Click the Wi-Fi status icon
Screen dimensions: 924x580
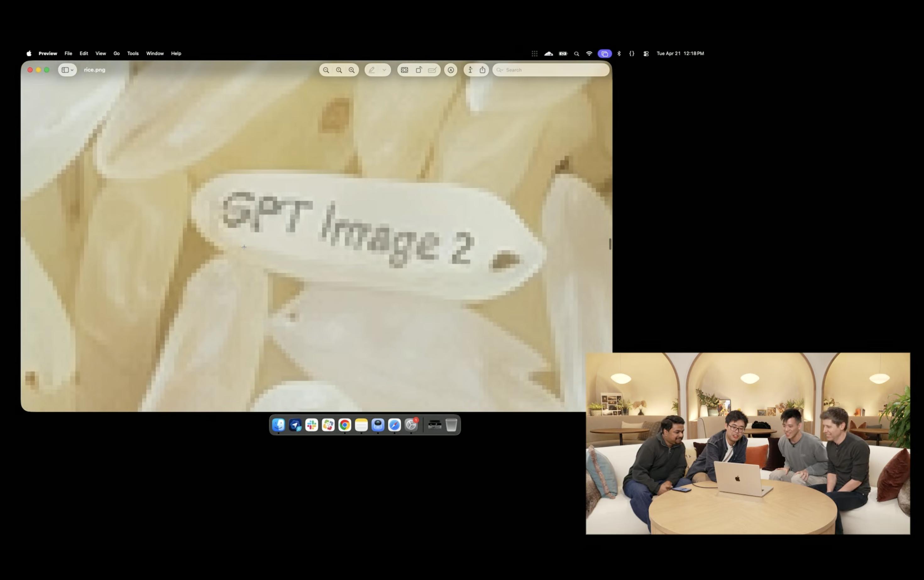tap(589, 54)
